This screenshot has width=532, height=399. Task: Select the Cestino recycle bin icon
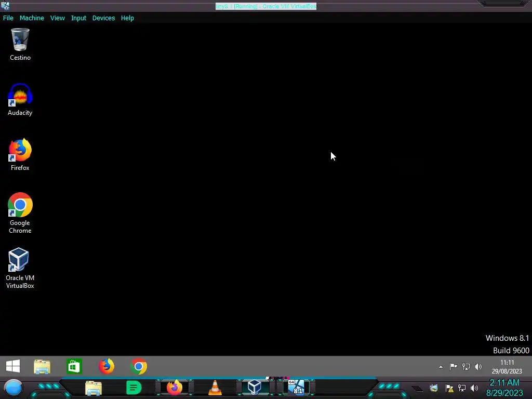pyautogui.click(x=20, y=45)
